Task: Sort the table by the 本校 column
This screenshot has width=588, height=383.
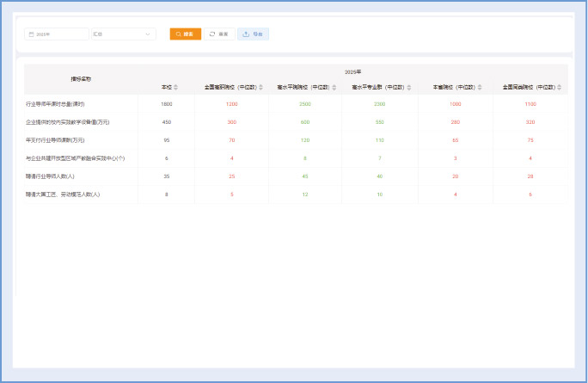Action: pos(175,87)
